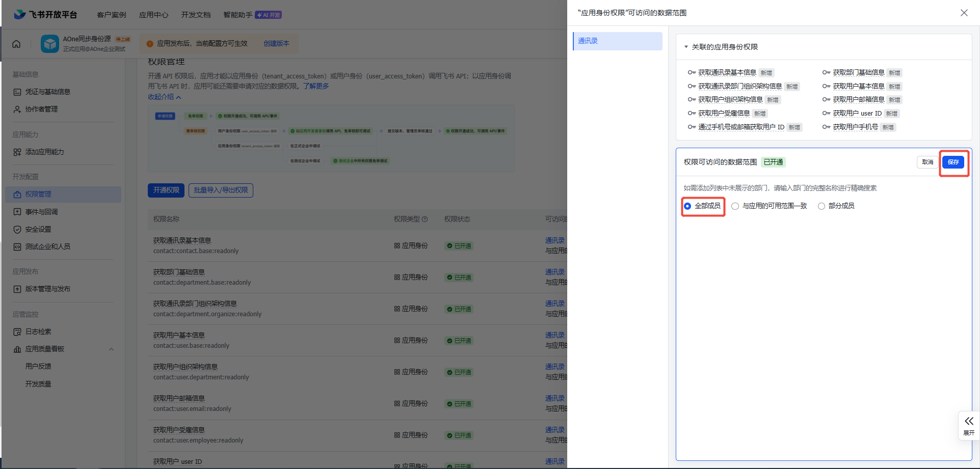980x469 pixels.
Task: Click the 安全设置 shield icon
Action: click(17, 230)
